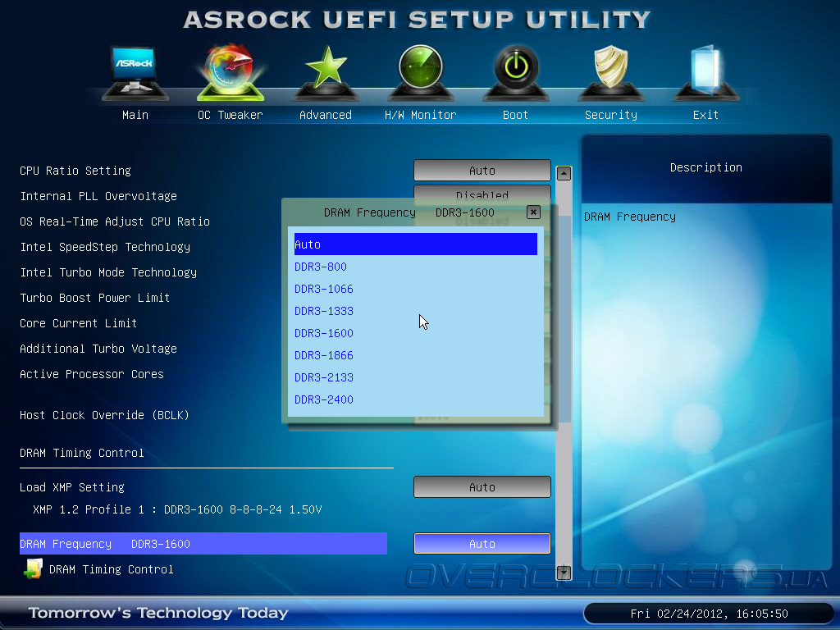
Task: Click the Advanced tab label
Action: click(326, 115)
